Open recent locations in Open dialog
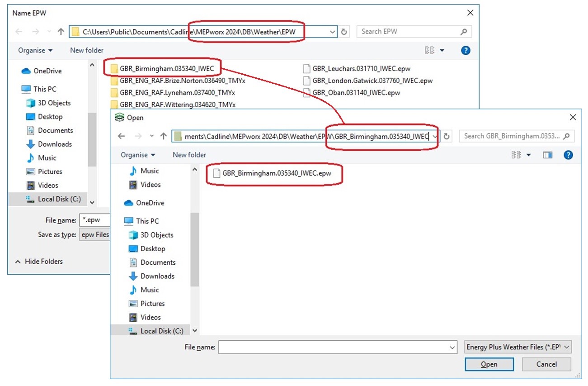Image resolution: width=588 pixels, height=386 pixels. 151,136
